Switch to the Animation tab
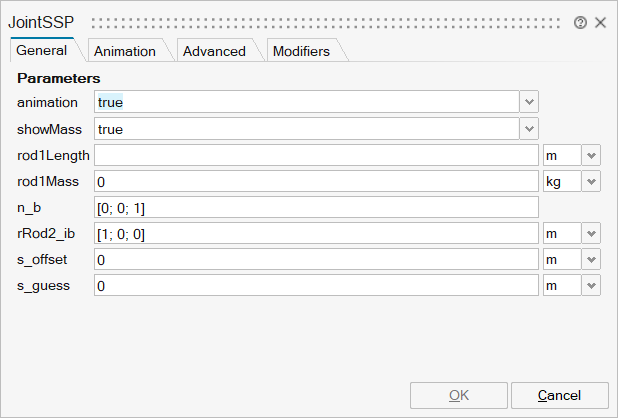This screenshot has width=618, height=418. [x=124, y=51]
